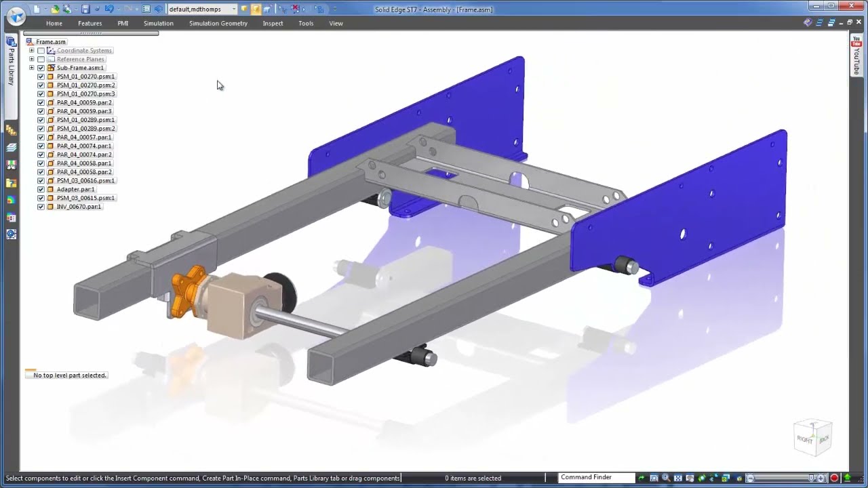Click the '0 items are selected' status text
The height and width of the screenshot is (488, 868).
(473, 478)
